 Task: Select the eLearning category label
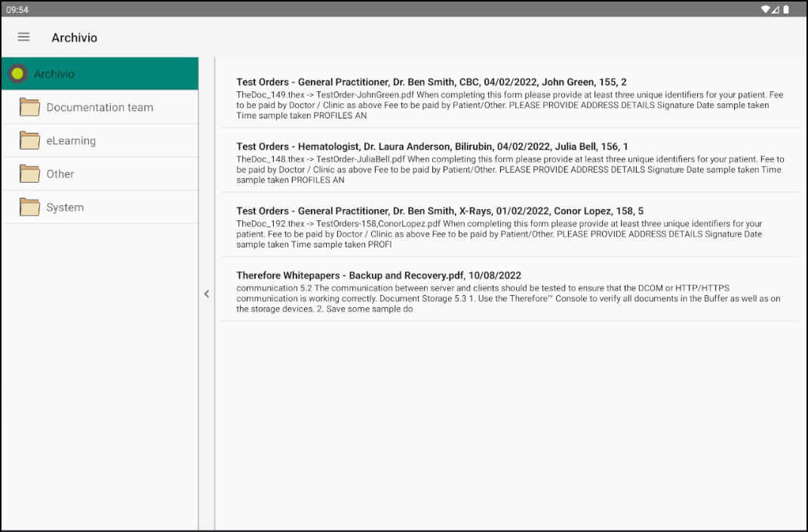(x=71, y=140)
